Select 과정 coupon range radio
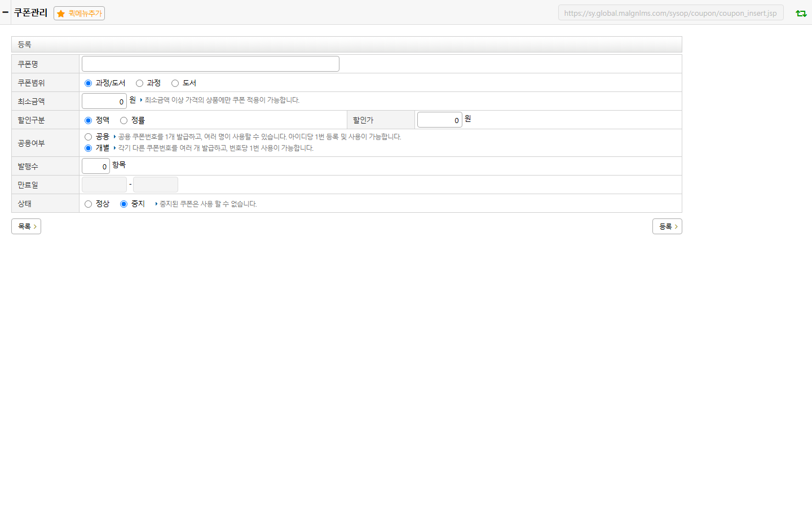Image resolution: width=812 pixels, height=508 pixels. [139, 83]
